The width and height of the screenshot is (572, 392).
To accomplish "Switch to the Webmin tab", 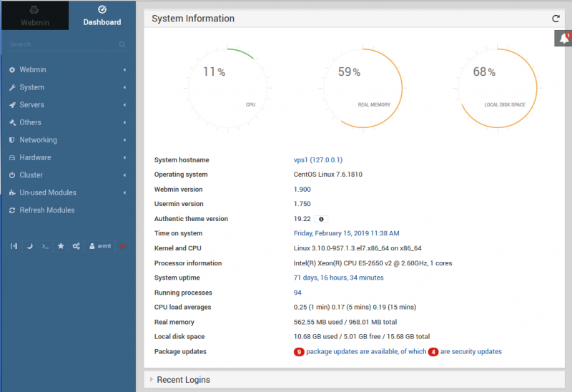I will click(34, 15).
